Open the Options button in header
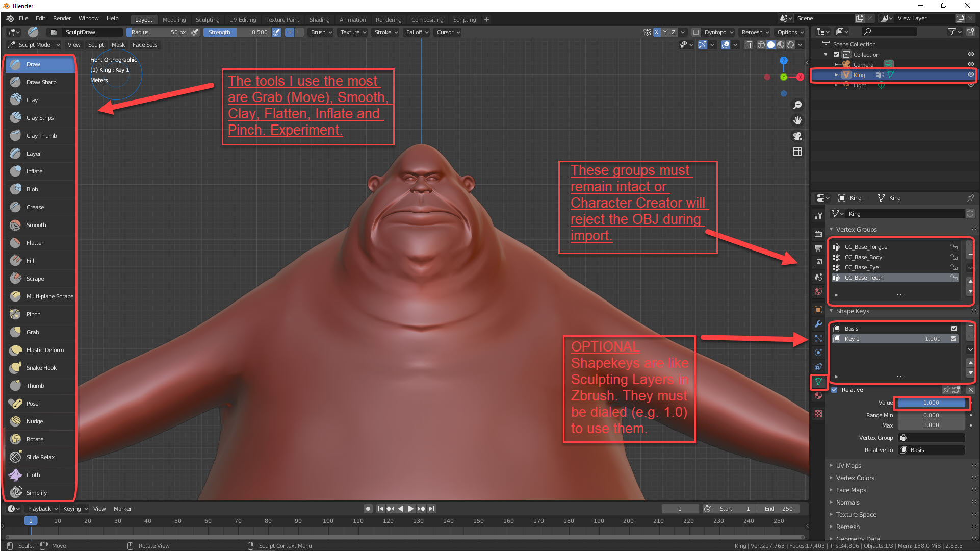This screenshot has height=551, width=980. point(790,32)
